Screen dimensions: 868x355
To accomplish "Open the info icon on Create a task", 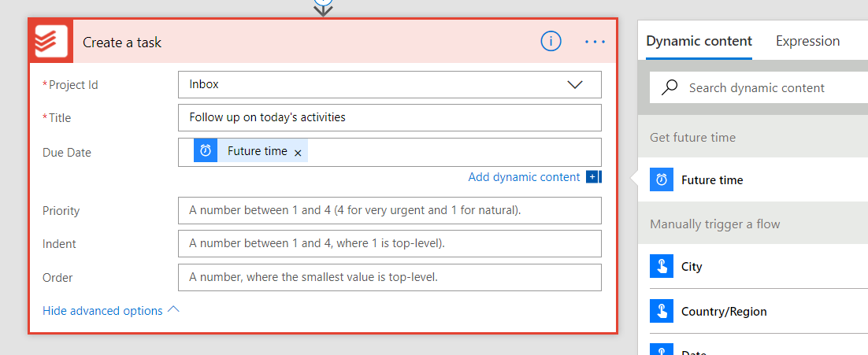I will click(551, 42).
